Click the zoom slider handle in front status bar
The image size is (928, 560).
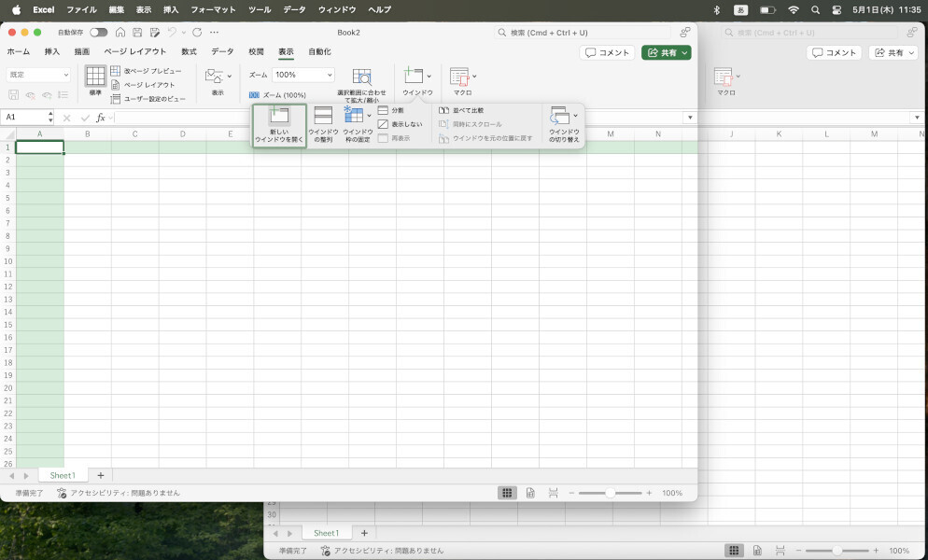tap(611, 493)
